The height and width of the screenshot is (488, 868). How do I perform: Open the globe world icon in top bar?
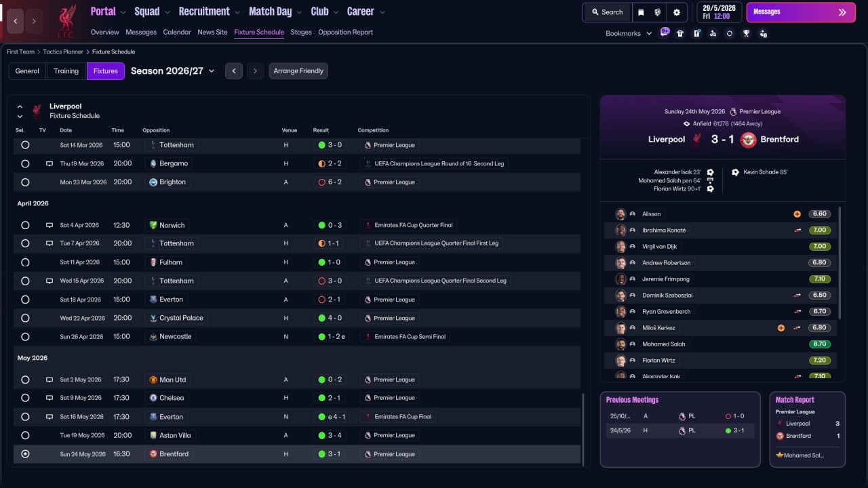(658, 12)
